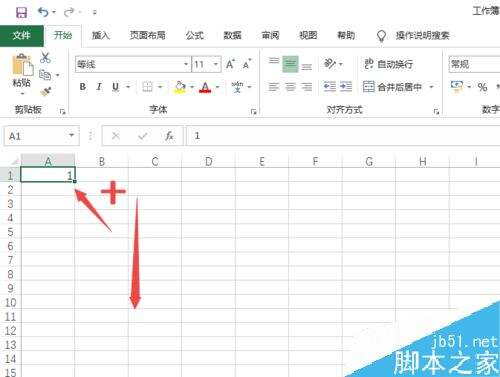Select all cells via corner triangle
This screenshot has width=500, height=377.
coord(14,162)
